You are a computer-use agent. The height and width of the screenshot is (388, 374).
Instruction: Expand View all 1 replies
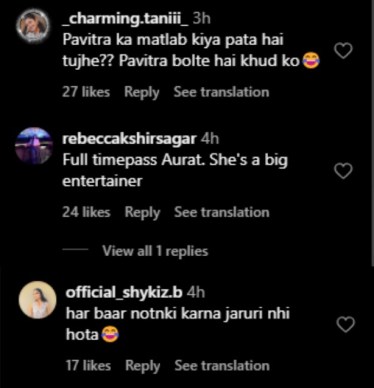tap(155, 251)
